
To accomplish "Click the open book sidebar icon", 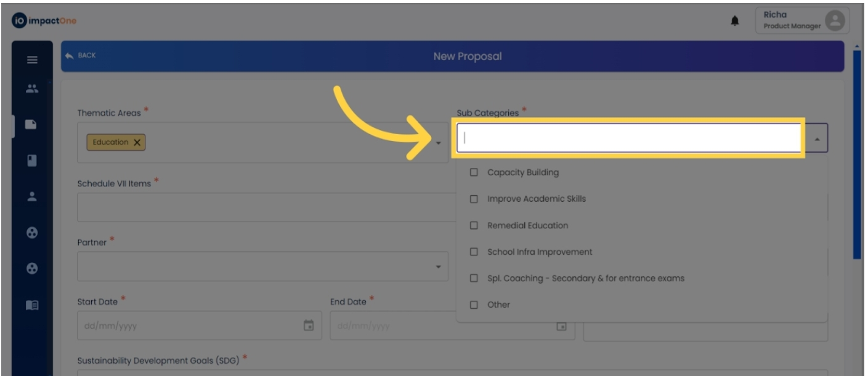I will click(32, 305).
